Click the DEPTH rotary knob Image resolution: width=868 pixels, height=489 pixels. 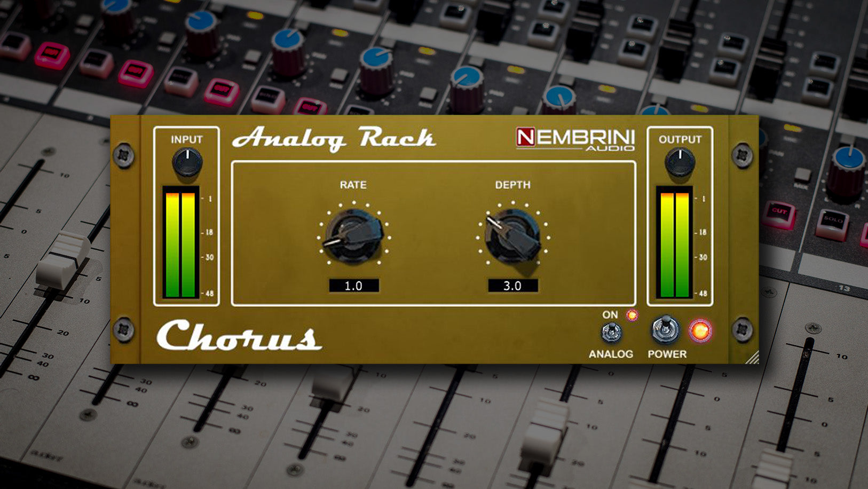(513, 236)
